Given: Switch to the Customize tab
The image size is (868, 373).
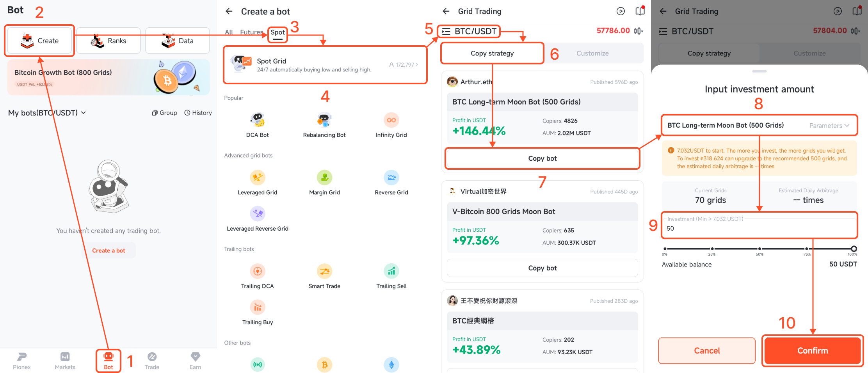Looking at the screenshot, I should (592, 53).
